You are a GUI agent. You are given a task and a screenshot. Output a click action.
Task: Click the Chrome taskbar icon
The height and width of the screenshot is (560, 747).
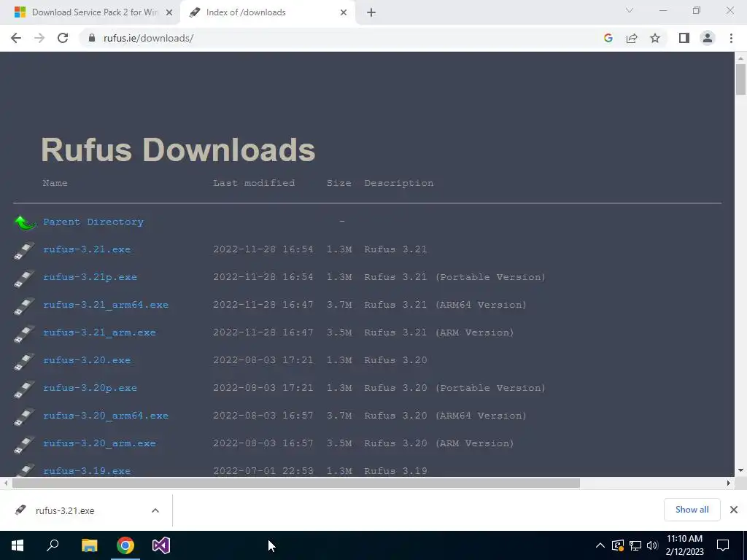pyautogui.click(x=125, y=545)
